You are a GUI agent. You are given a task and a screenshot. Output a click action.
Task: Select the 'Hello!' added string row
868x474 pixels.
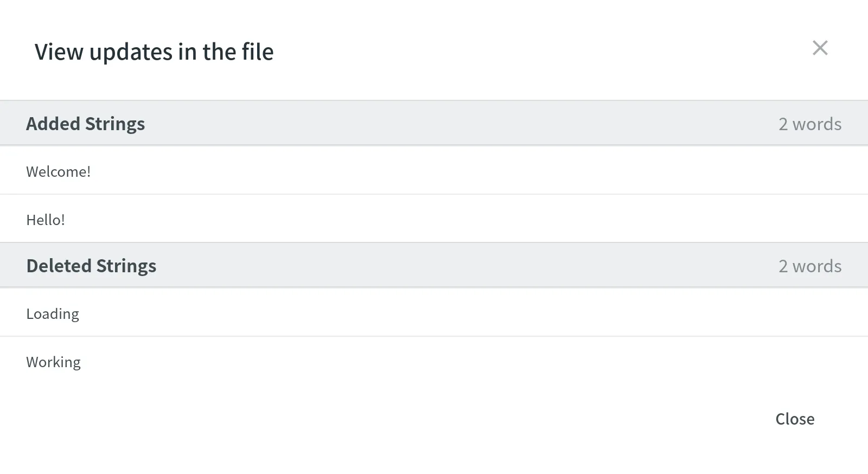[46, 219]
